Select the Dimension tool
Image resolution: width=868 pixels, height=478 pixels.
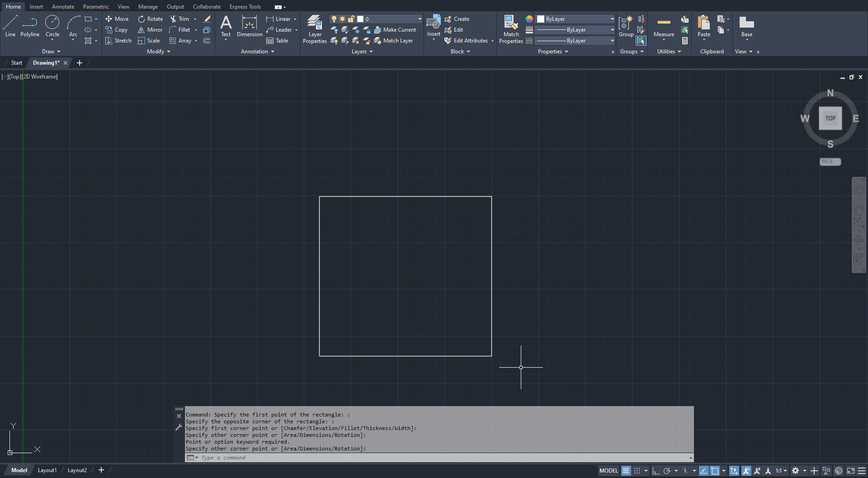tap(250, 26)
